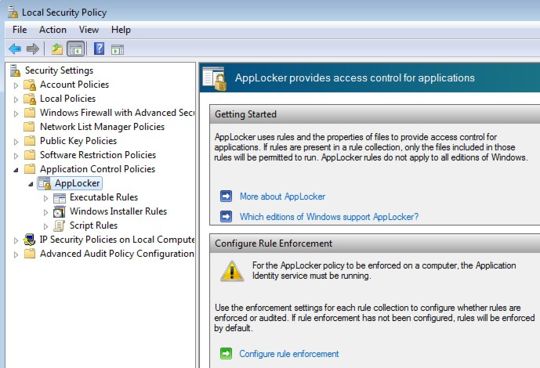Screen dimensions: 540x368
Task: Toggle the Show/Hide Console Tree toolbar icon
Action: tap(76, 49)
